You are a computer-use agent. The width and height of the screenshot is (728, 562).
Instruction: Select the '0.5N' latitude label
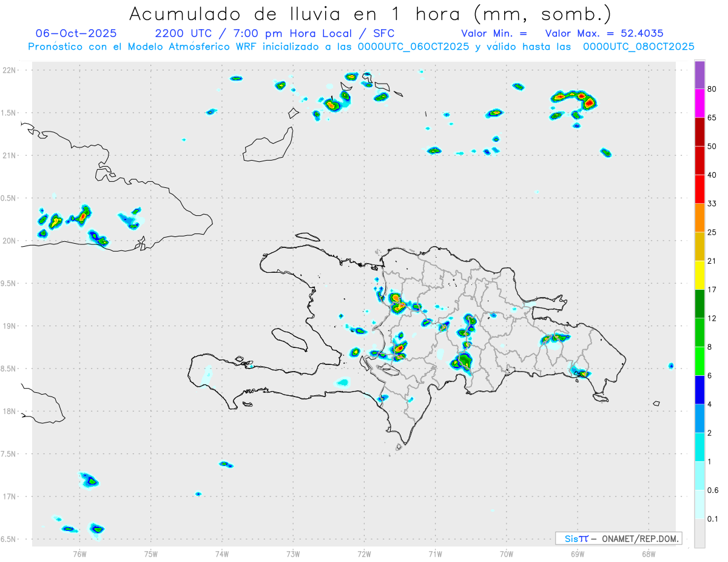click(8, 198)
